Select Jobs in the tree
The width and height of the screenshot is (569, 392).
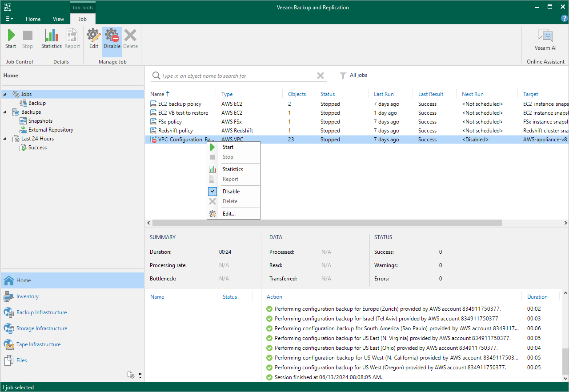coord(26,94)
